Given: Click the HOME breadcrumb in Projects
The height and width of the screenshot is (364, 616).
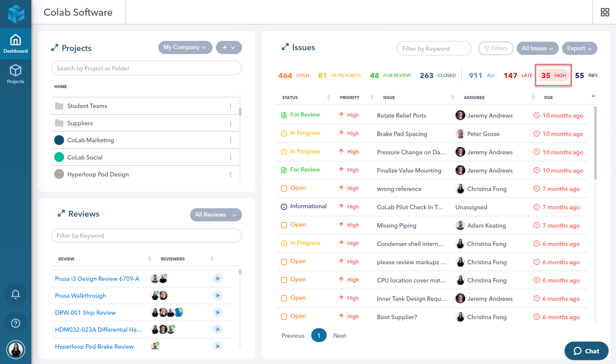Looking at the screenshot, I should click(x=61, y=87).
